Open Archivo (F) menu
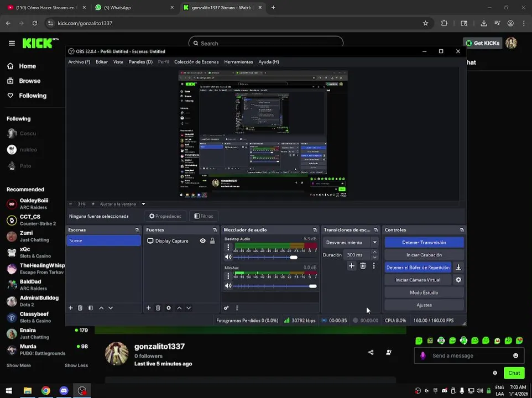The height and width of the screenshot is (398, 532). (x=79, y=62)
